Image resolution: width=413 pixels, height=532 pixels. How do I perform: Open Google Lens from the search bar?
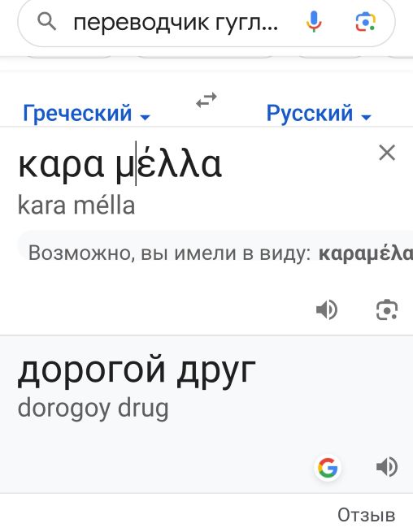[x=366, y=22]
